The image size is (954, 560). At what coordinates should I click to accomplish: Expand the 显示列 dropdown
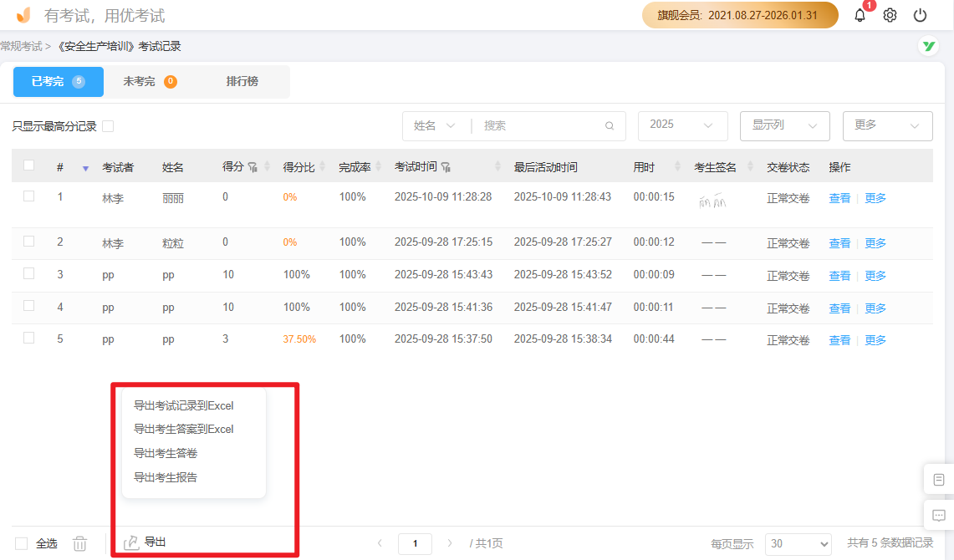pyautogui.click(x=784, y=125)
